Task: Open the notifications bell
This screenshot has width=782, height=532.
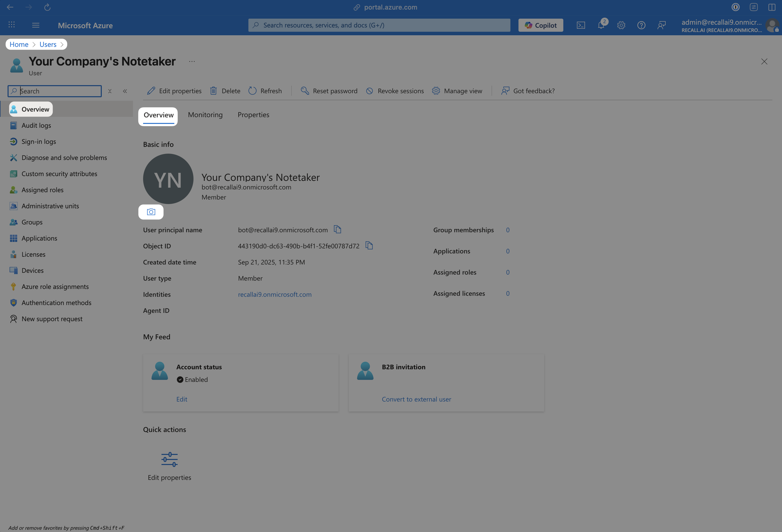Action: tap(601, 25)
